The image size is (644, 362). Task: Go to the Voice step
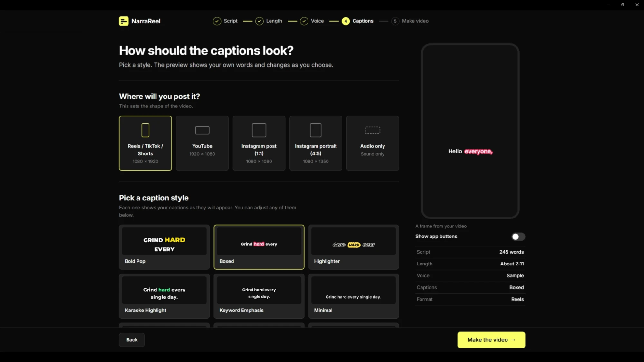pyautogui.click(x=312, y=21)
